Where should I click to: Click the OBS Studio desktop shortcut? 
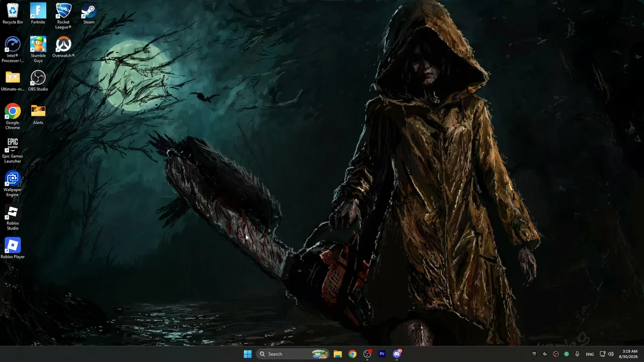pyautogui.click(x=38, y=81)
